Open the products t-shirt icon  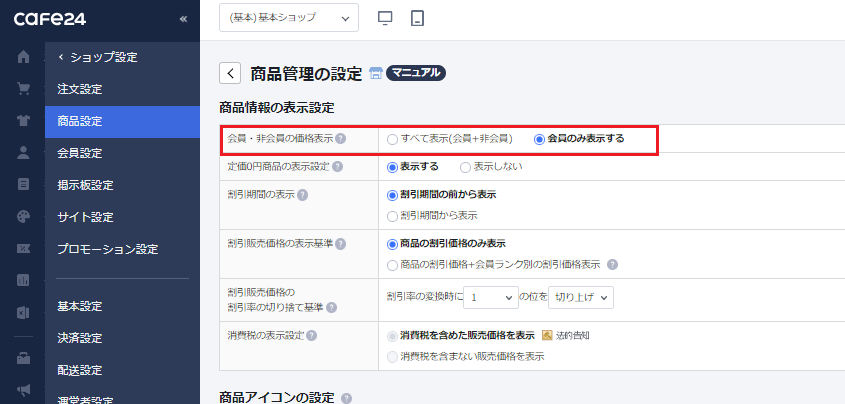click(23, 121)
